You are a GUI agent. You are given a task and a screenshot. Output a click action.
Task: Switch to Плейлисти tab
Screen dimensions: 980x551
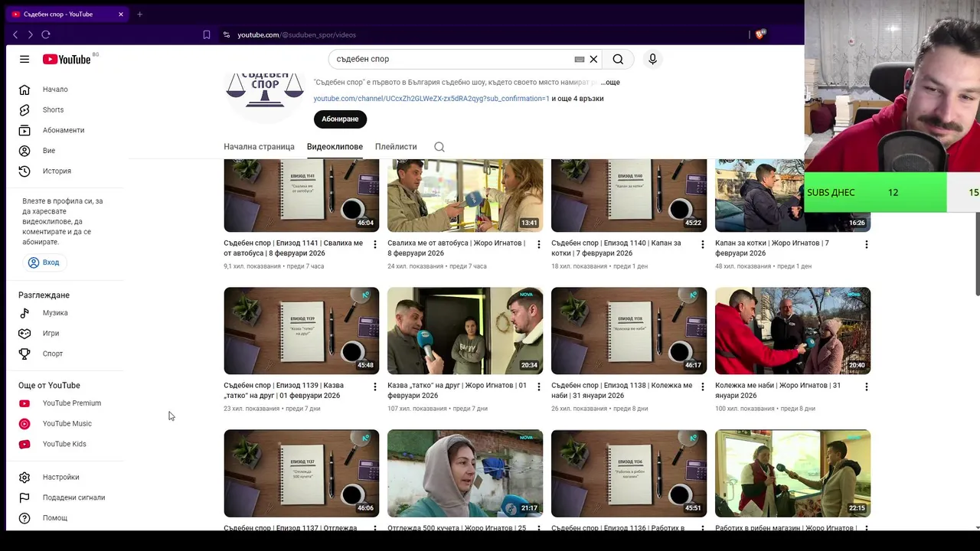[x=396, y=147]
